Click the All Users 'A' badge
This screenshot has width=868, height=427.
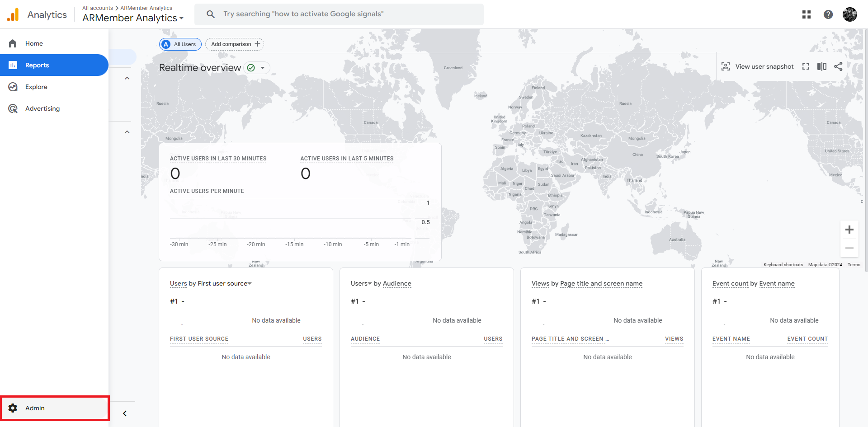tap(166, 44)
